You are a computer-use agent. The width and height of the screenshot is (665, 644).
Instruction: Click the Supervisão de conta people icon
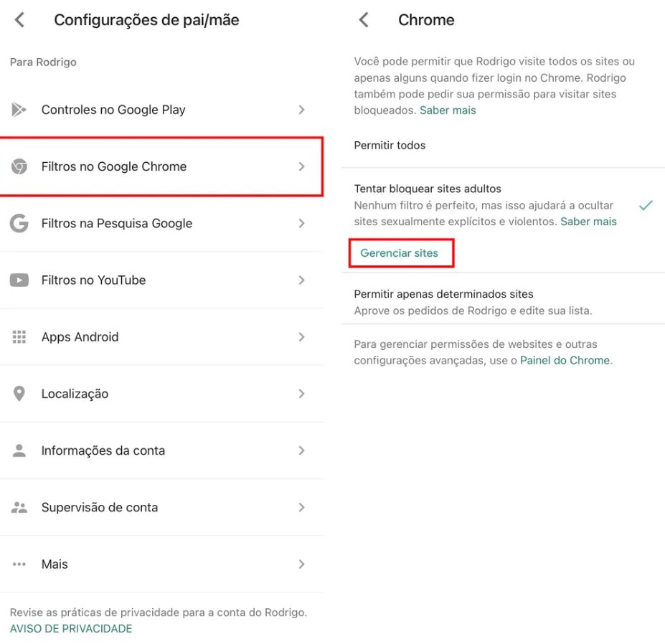19,507
